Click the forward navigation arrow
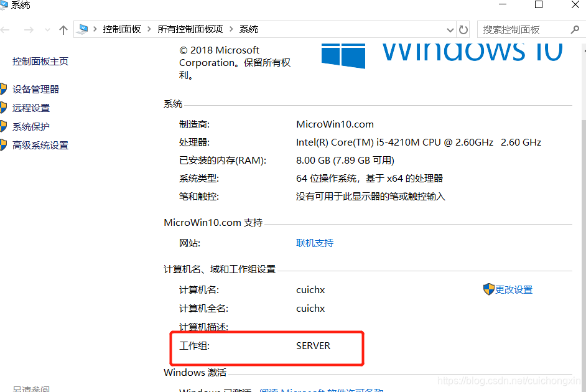586x392 pixels. [x=29, y=29]
